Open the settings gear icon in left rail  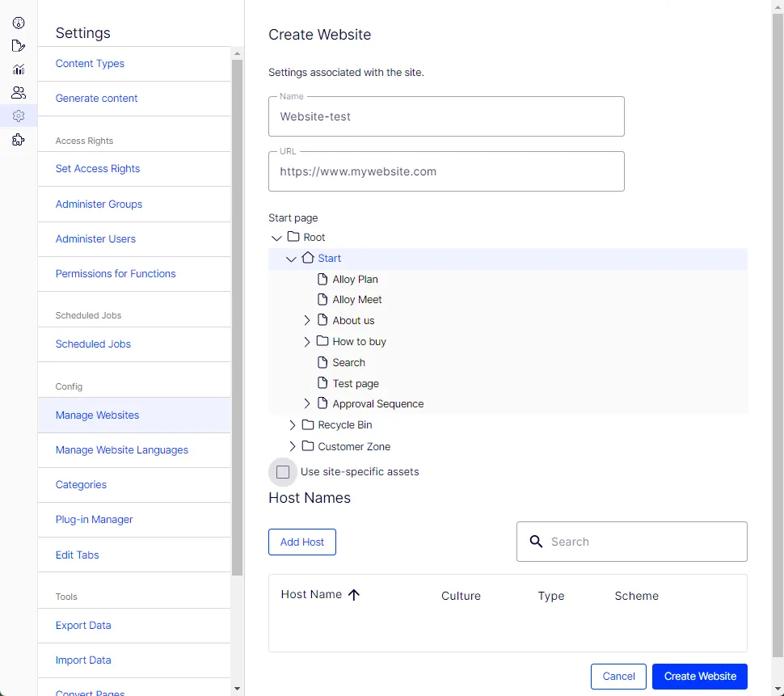pos(19,116)
